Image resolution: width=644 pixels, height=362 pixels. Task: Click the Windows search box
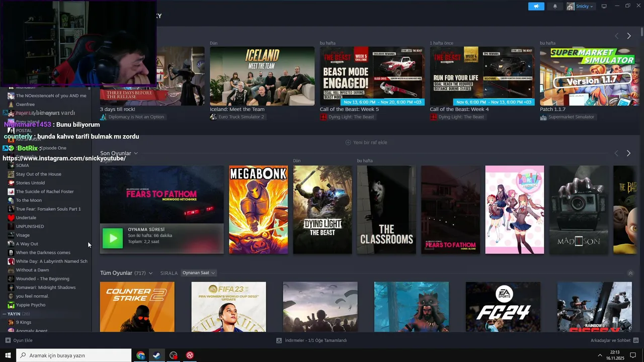point(74,355)
